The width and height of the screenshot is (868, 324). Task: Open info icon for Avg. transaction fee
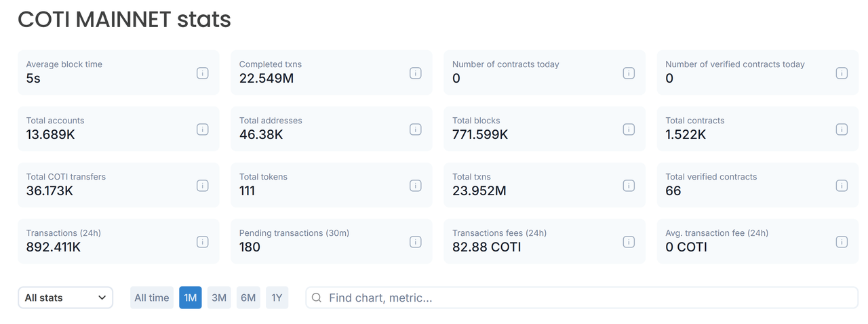tap(842, 241)
